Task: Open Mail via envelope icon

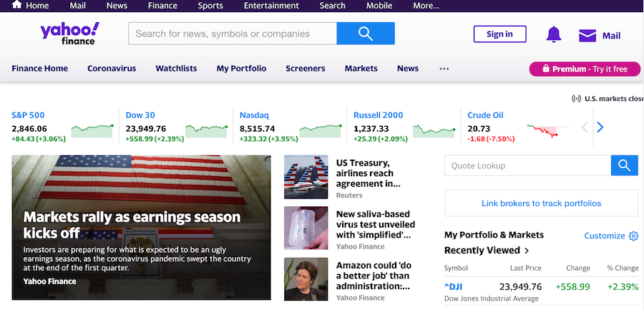Action: (x=587, y=35)
